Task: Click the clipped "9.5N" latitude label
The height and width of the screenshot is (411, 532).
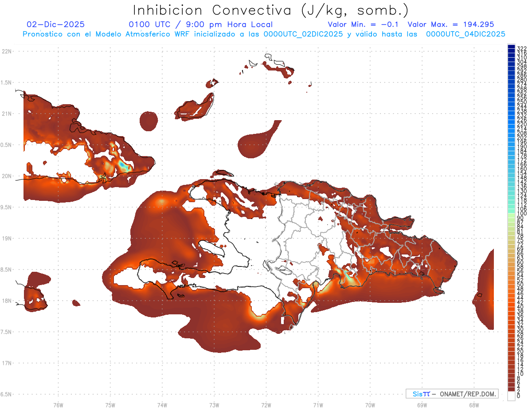Action: 6,207
